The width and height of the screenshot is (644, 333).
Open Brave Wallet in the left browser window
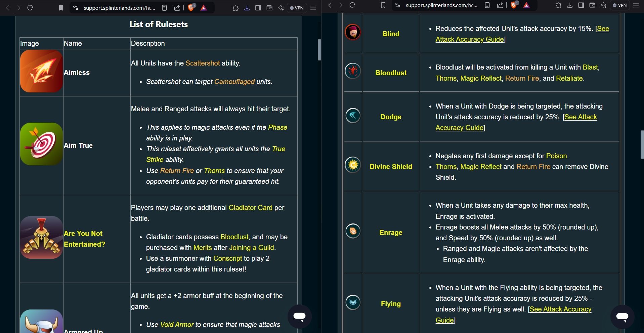tap(269, 8)
